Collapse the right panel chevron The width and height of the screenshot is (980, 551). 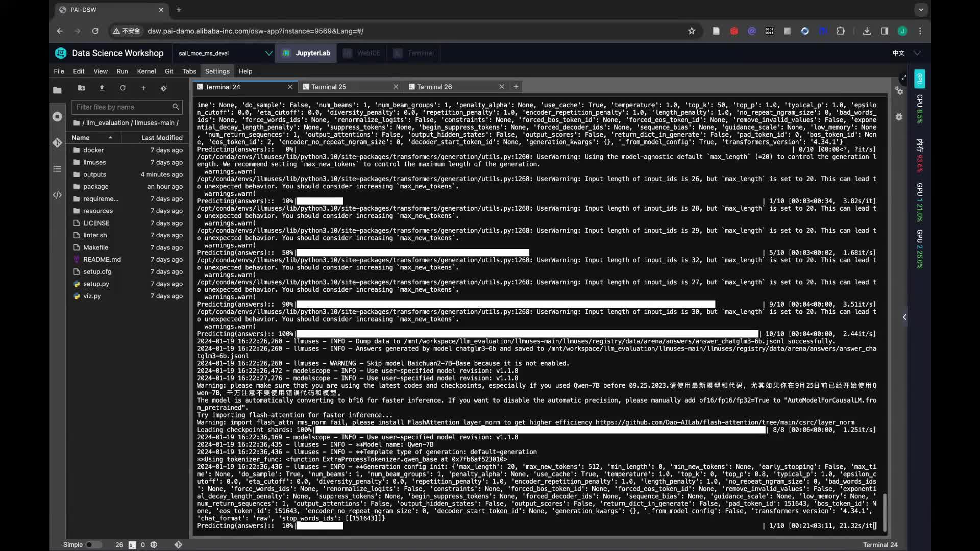click(904, 317)
